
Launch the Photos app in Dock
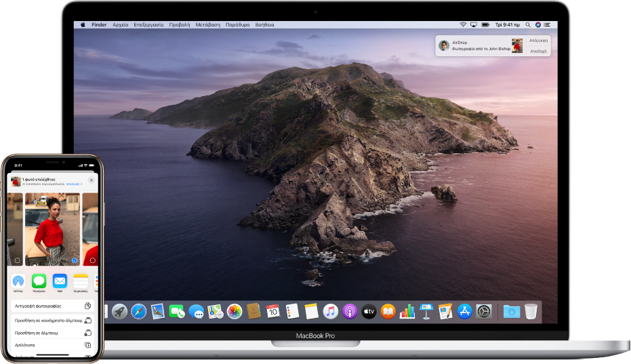tap(235, 311)
